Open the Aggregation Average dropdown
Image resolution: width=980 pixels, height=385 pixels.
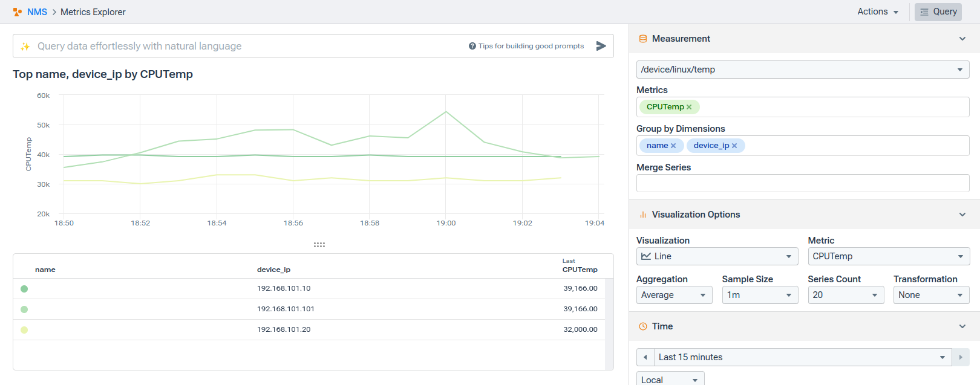pos(674,295)
